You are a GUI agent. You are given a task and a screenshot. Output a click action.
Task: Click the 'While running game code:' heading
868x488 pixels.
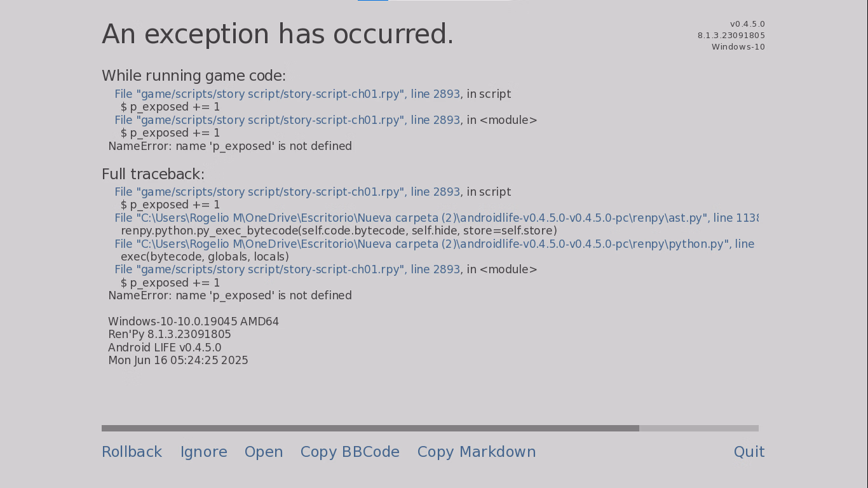194,76
